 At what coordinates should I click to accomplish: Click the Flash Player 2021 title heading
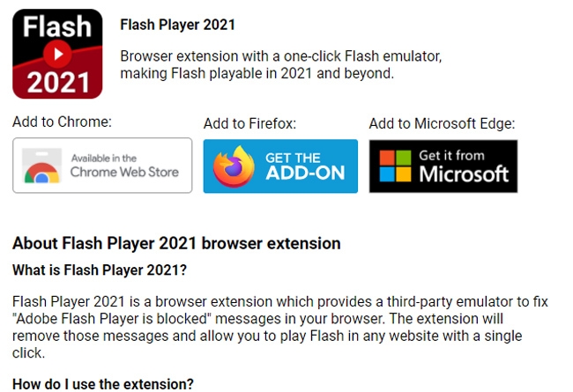[x=177, y=25]
